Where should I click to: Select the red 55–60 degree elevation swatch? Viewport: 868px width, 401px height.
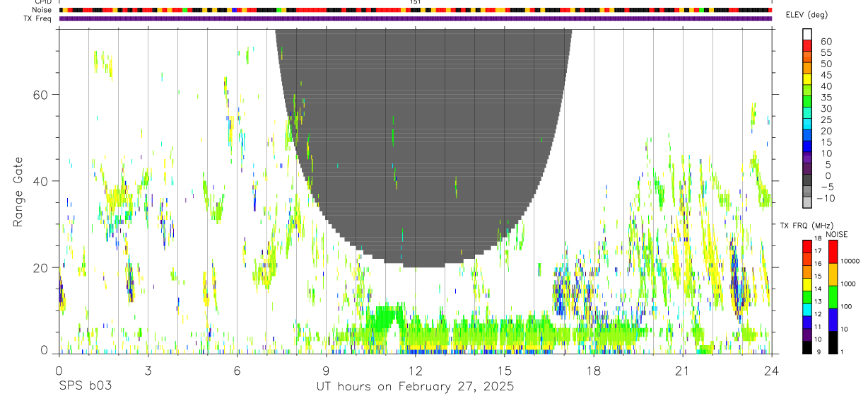pyautogui.click(x=807, y=45)
